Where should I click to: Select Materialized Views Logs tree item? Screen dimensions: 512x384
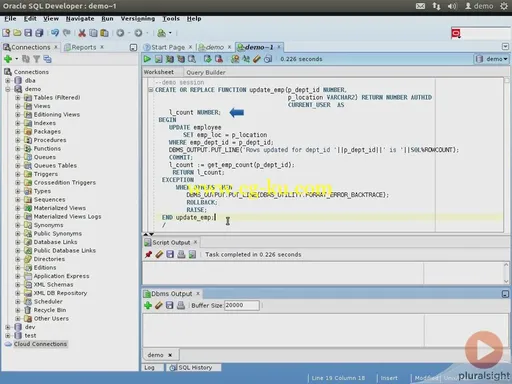(67, 216)
